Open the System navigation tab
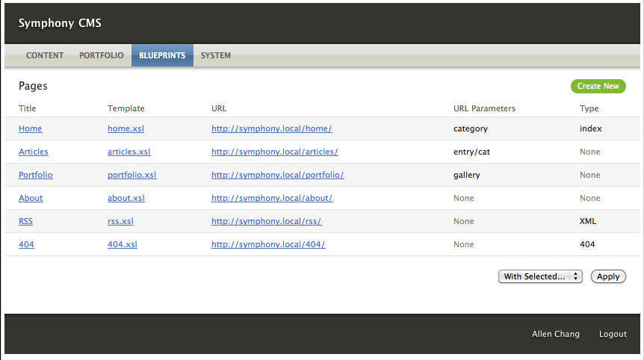This screenshot has height=360, width=644. 216,55
